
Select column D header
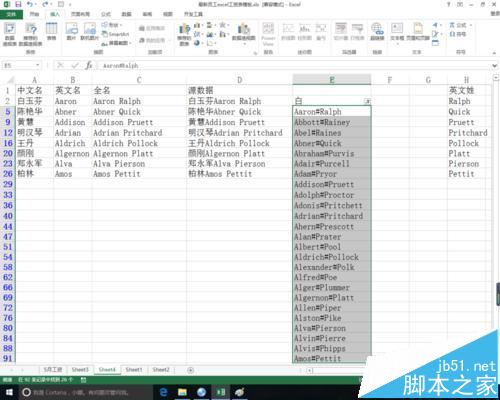click(x=239, y=80)
